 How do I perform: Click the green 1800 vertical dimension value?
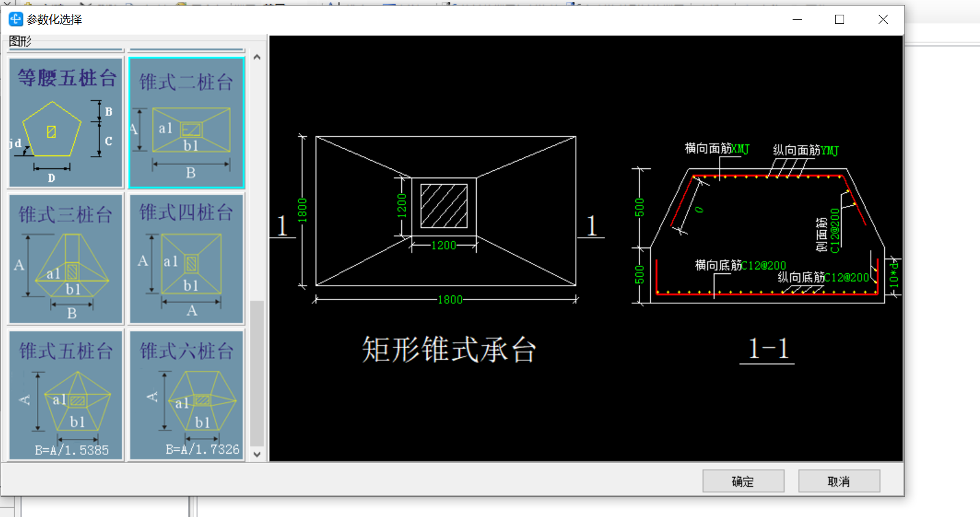click(302, 211)
